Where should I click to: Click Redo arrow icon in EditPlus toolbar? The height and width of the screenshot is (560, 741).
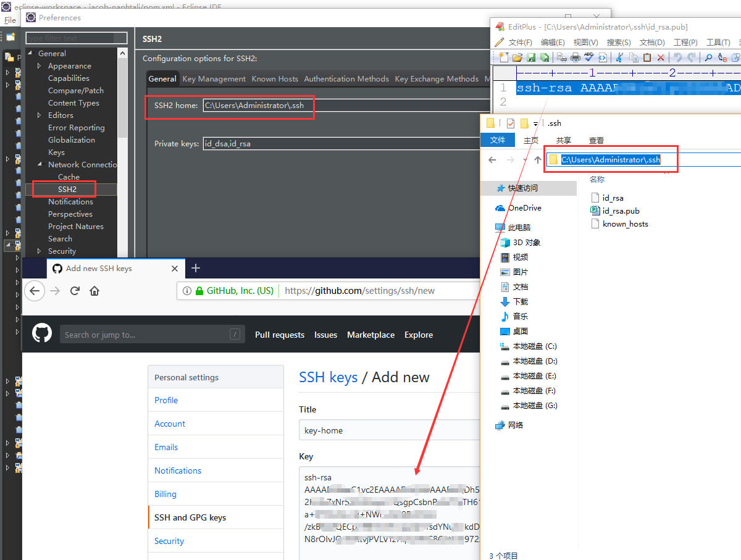point(692,57)
